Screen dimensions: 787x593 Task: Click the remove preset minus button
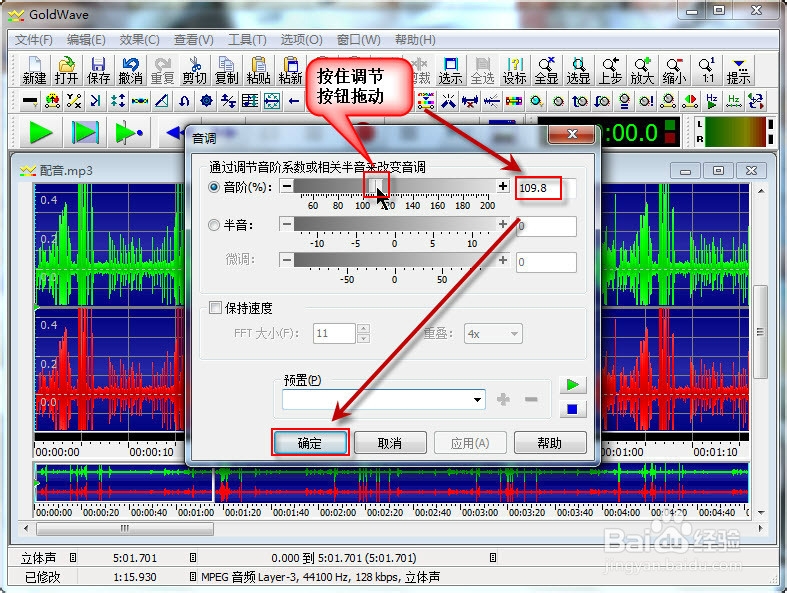tap(531, 400)
